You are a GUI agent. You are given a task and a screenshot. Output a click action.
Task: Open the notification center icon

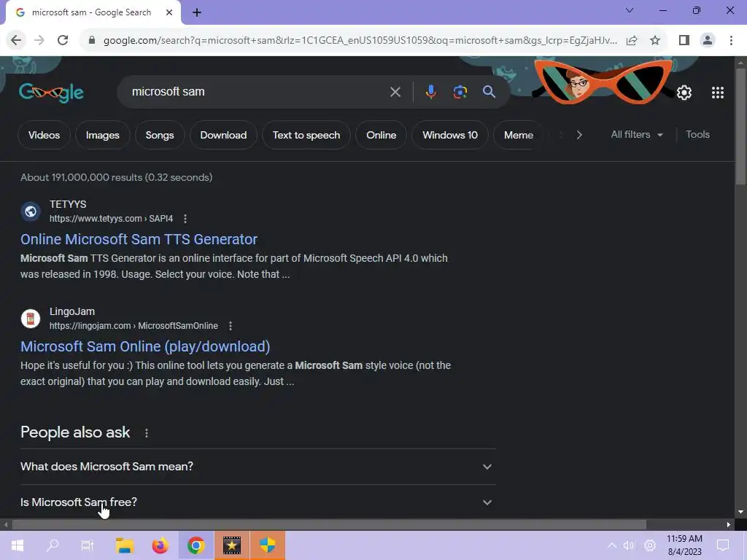point(723,545)
